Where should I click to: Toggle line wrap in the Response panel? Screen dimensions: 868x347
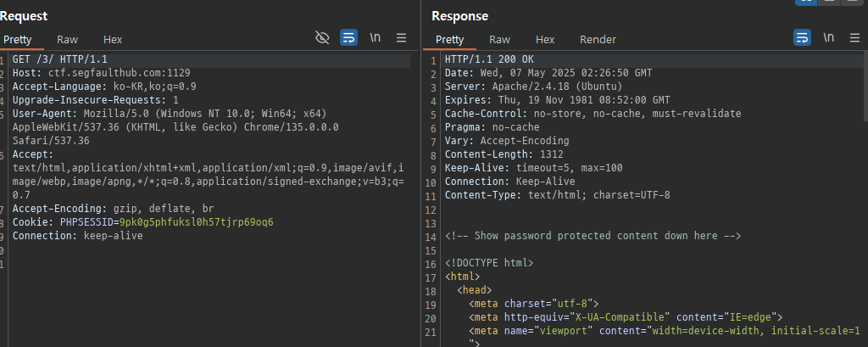802,37
